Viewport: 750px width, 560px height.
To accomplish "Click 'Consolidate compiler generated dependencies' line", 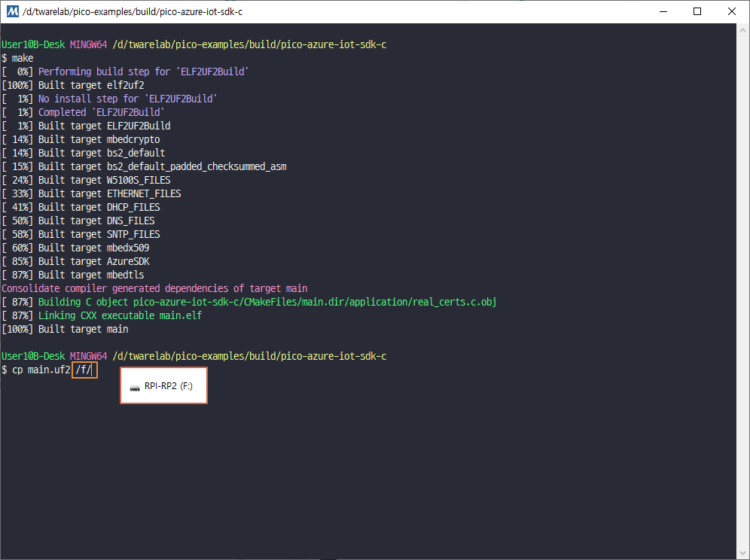I will [154, 288].
